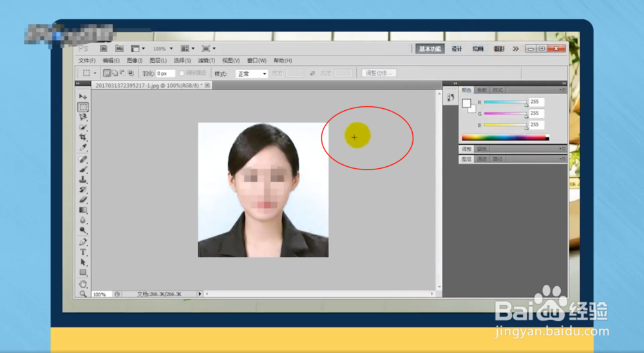
Task: Select the Pen tool
Action: [x=83, y=242]
